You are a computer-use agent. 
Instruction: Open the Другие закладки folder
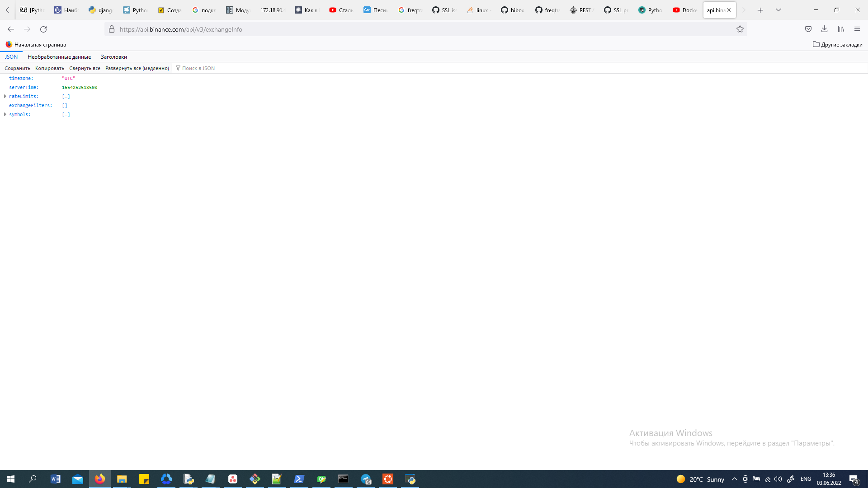pos(838,44)
